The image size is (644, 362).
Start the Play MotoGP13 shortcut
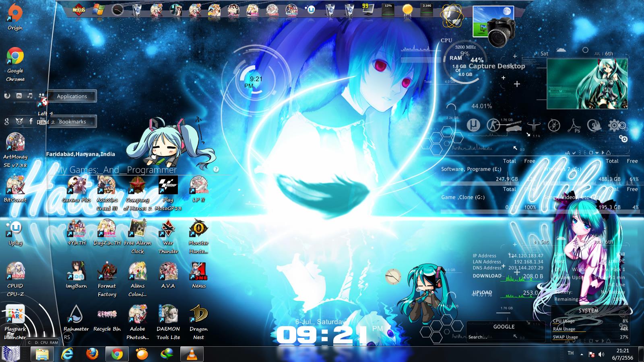[x=168, y=193]
